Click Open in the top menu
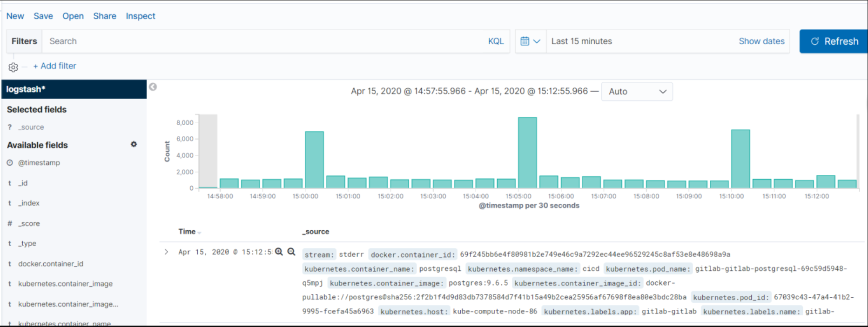The width and height of the screenshot is (868, 327). [73, 16]
